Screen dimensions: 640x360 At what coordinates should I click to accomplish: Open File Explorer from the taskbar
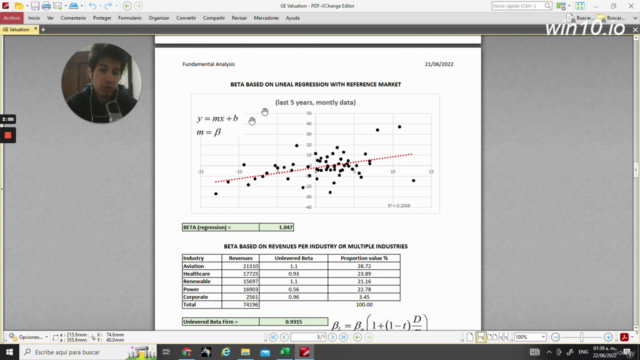[x=245, y=352]
